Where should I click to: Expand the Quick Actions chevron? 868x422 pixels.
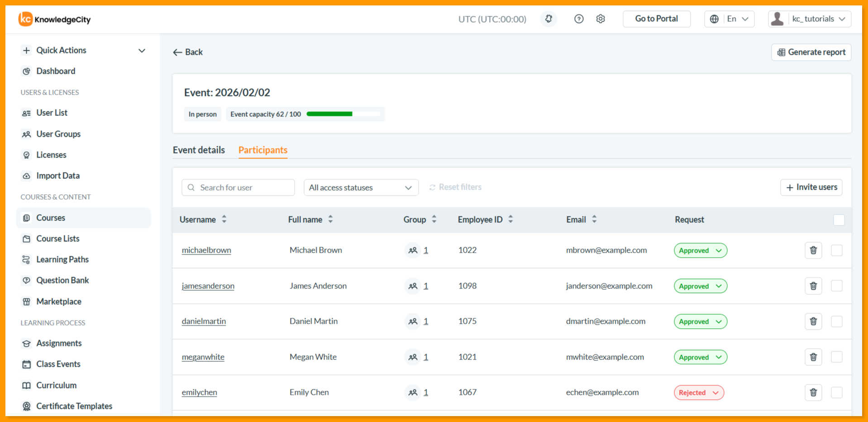pyautogui.click(x=142, y=51)
